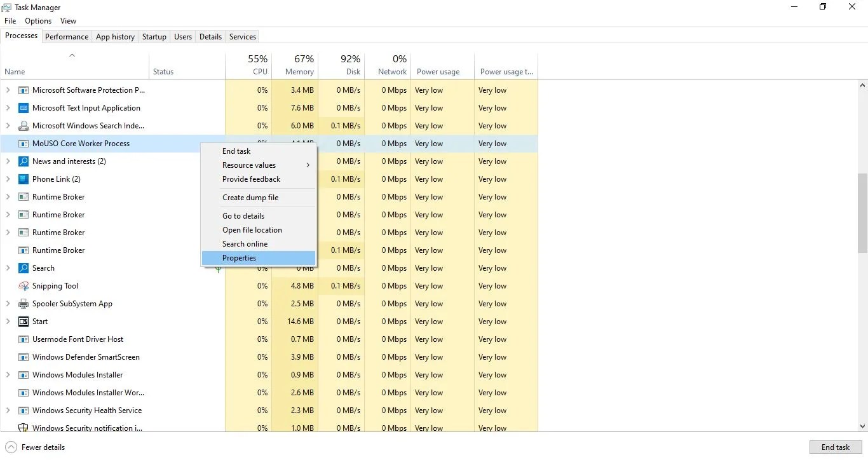Click the Search magnifier icon
The image size is (868, 462).
coord(23,268)
